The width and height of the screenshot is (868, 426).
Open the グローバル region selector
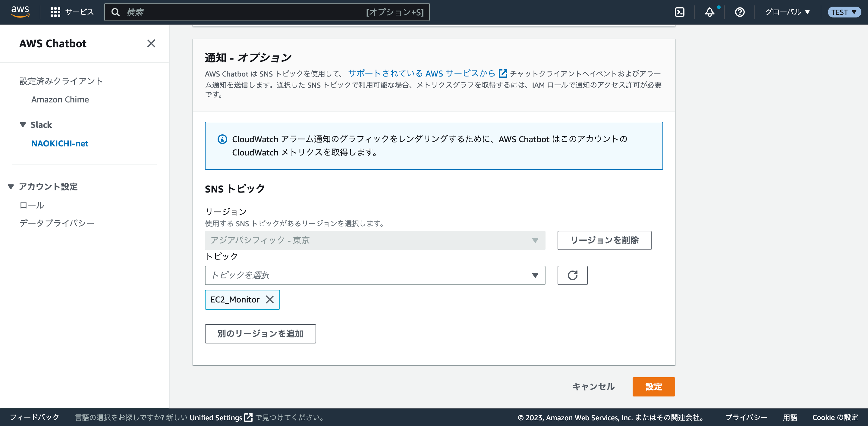[x=788, y=12]
